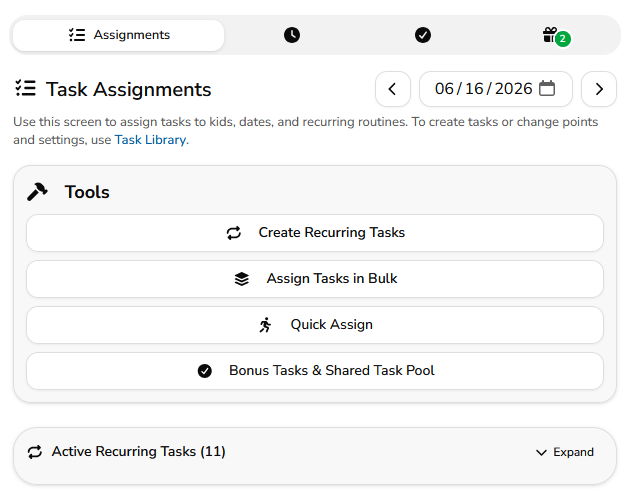Go to next date with right chevron
Image resolution: width=628 pixels, height=496 pixels.
pos(599,89)
